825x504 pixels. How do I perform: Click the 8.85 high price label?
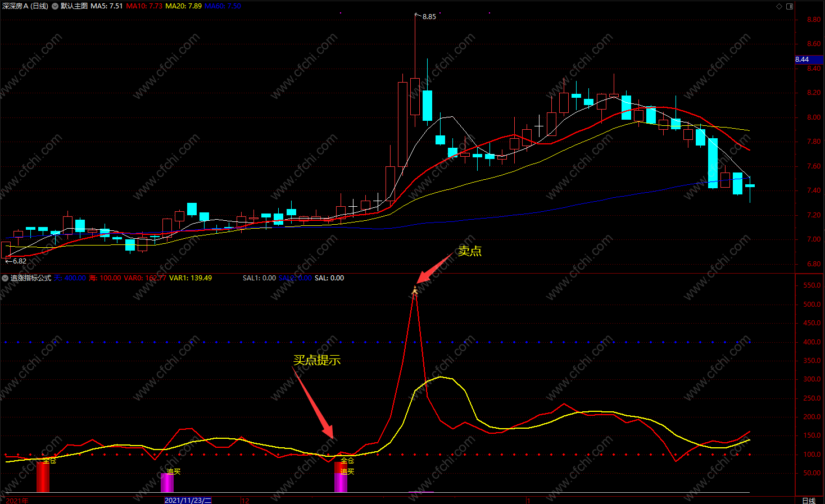(x=429, y=17)
